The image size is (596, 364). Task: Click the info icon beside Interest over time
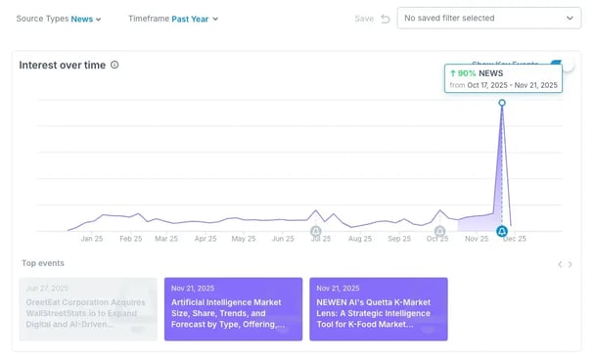click(115, 65)
